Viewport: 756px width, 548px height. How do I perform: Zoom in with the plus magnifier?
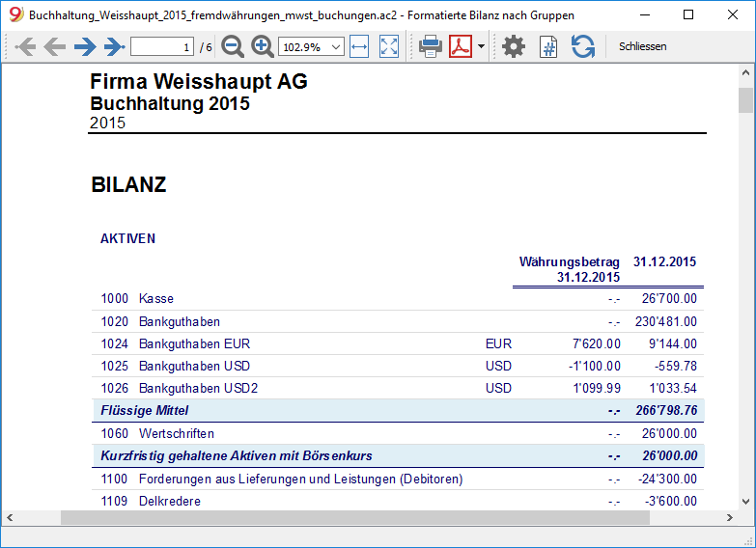263,46
